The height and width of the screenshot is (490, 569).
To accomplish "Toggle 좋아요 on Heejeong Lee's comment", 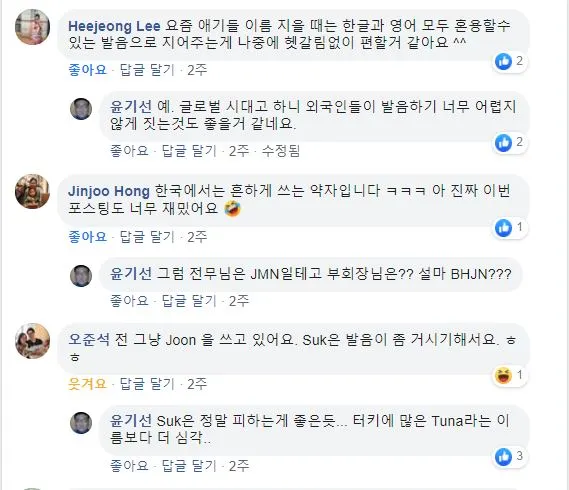I will (87, 70).
